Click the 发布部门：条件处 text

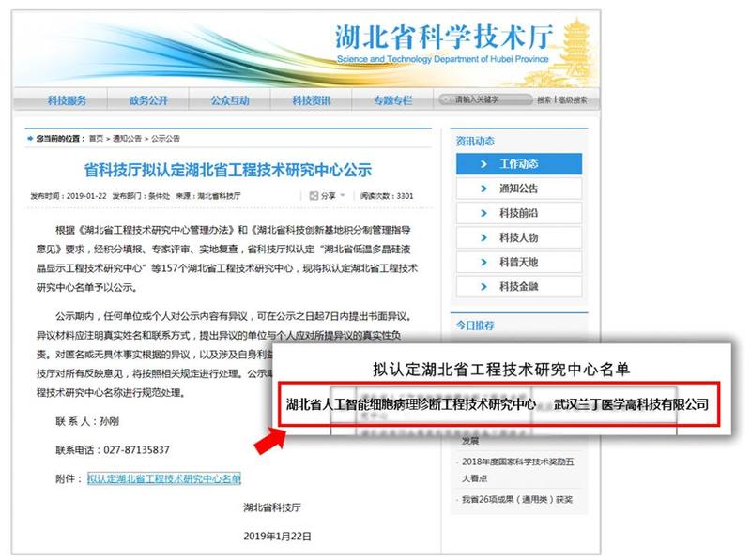click(141, 196)
